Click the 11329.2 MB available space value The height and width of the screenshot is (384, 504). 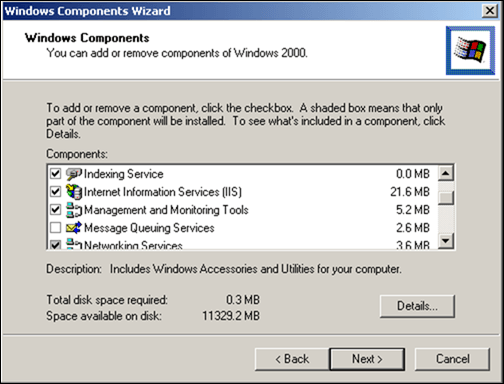231,316
